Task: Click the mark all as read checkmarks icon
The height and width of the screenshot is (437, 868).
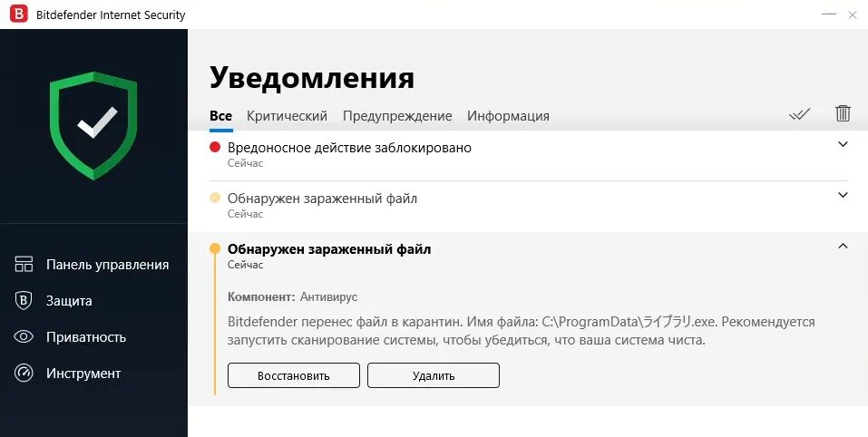Action: pyautogui.click(x=799, y=114)
